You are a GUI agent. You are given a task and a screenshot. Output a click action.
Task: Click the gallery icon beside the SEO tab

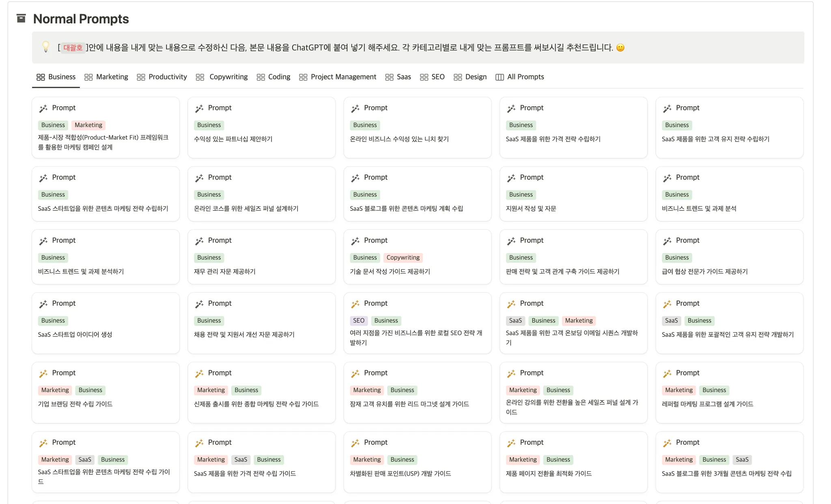pyautogui.click(x=424, y=77)
